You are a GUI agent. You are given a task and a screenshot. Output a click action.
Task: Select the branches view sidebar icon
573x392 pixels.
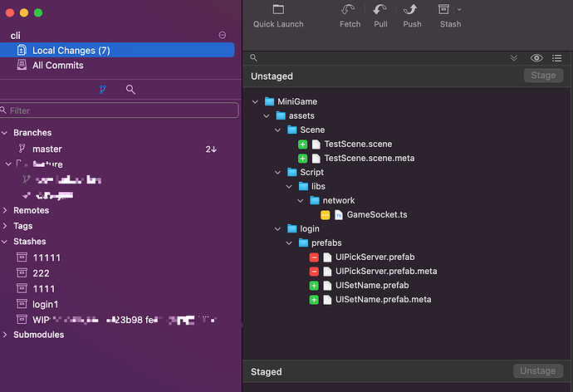point(103,89)
